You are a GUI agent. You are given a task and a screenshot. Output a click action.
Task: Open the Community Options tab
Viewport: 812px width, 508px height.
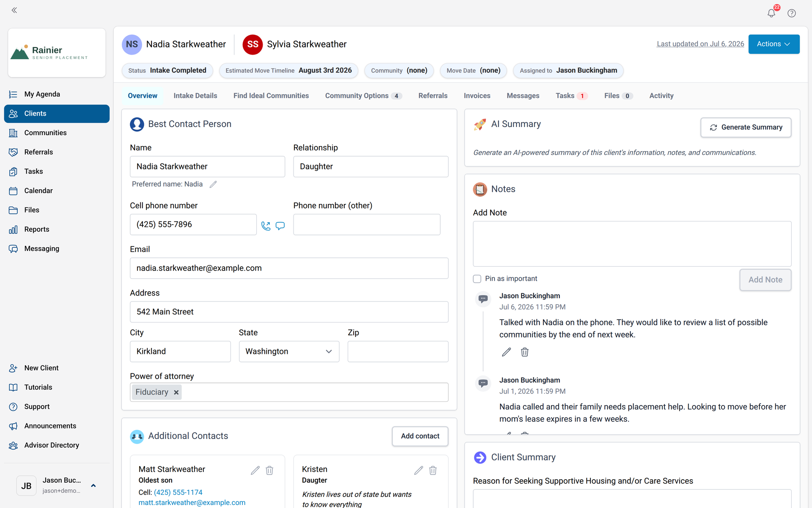point(363,96)
